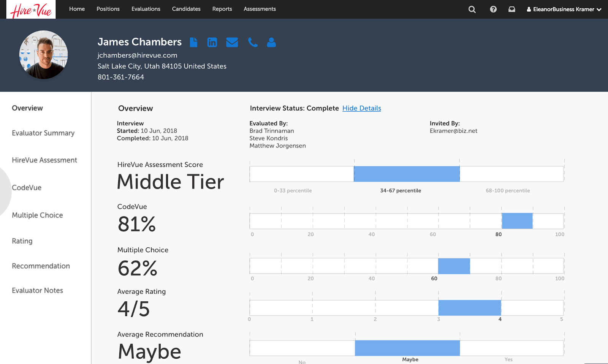Click the Salt Lake City address line
Viewport: 608px width, 364px height.
pyautogui.click(x=162, y=66)
